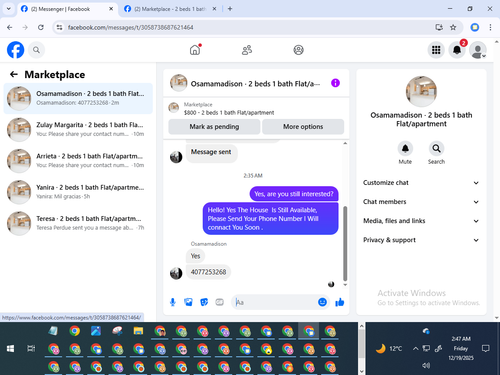Click the address bar URL
500x375 pixels.
pos(130,27)
